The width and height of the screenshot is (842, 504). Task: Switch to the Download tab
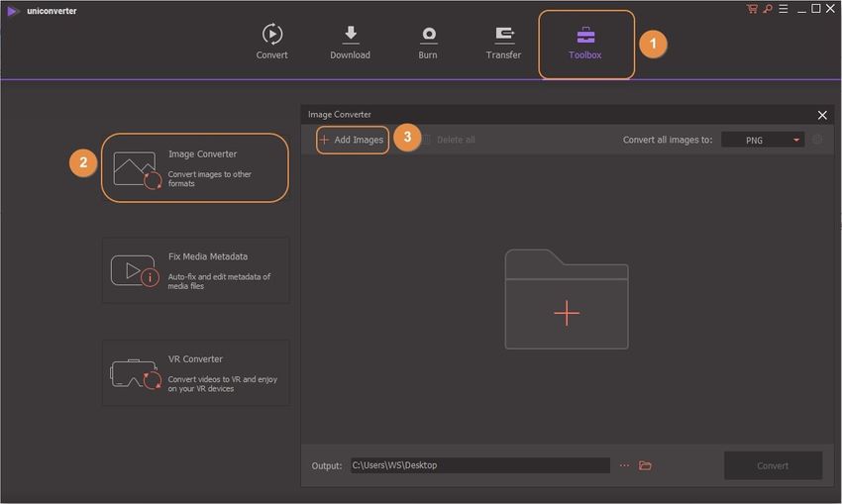pyautogui.click(x=350, y=43)
